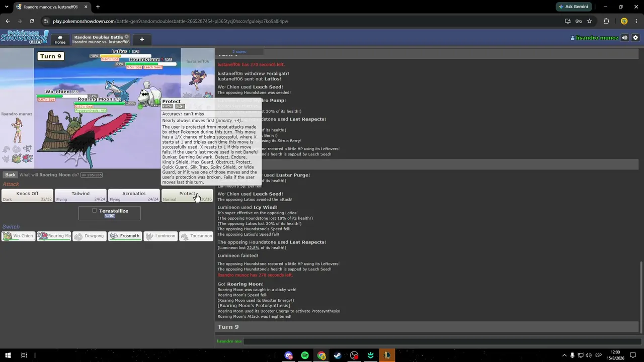Viewport: 644px width, 362px height.
Task: Click the lisandro munoz trainer avatar
Action: click(17, 131)
